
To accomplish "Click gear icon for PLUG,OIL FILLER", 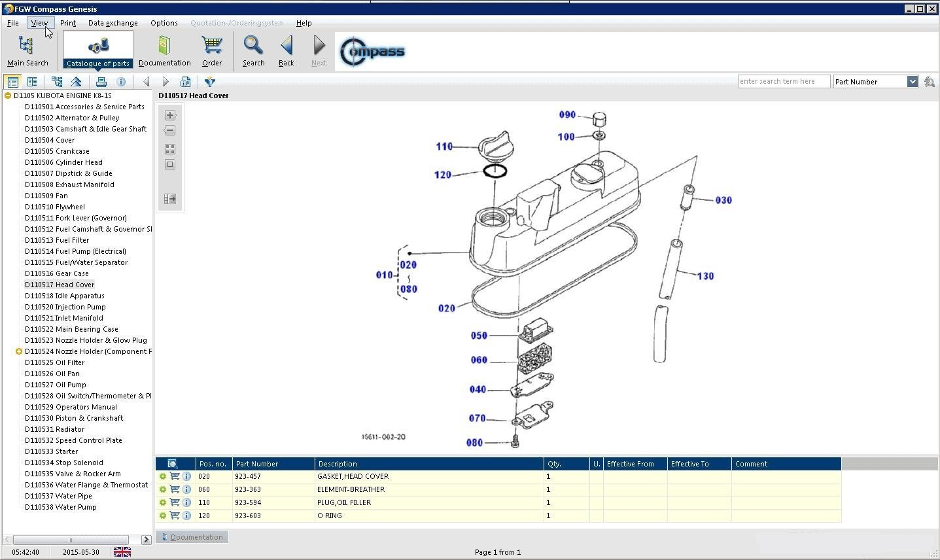I will pos(163,502).
